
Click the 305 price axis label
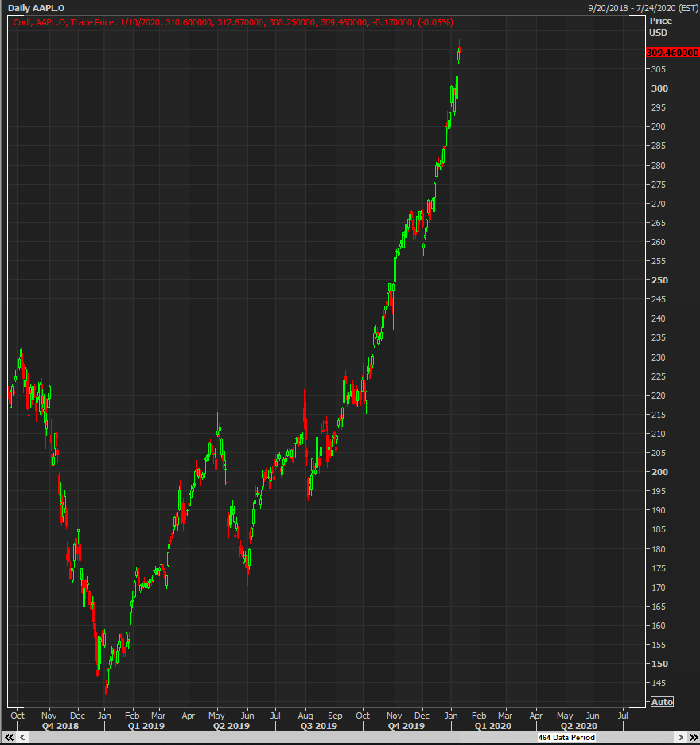coord(659,69)
